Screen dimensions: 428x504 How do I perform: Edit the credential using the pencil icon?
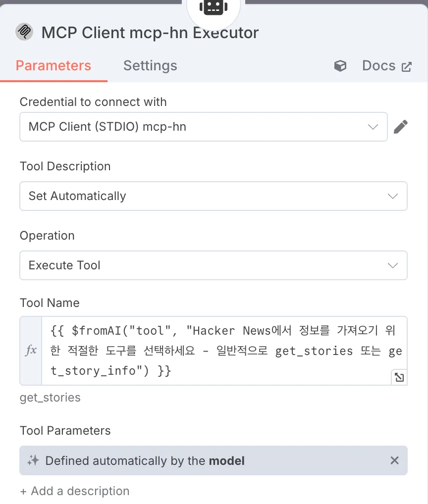coord(401,127)
